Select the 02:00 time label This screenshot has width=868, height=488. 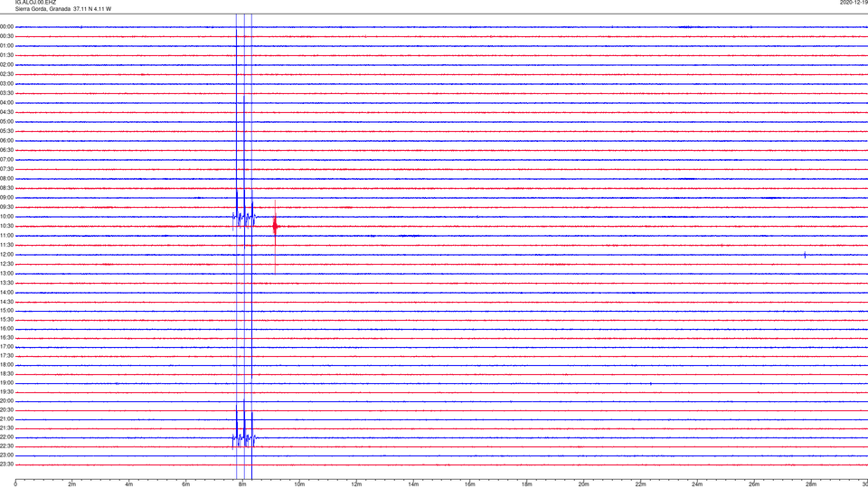pos(6,65)
